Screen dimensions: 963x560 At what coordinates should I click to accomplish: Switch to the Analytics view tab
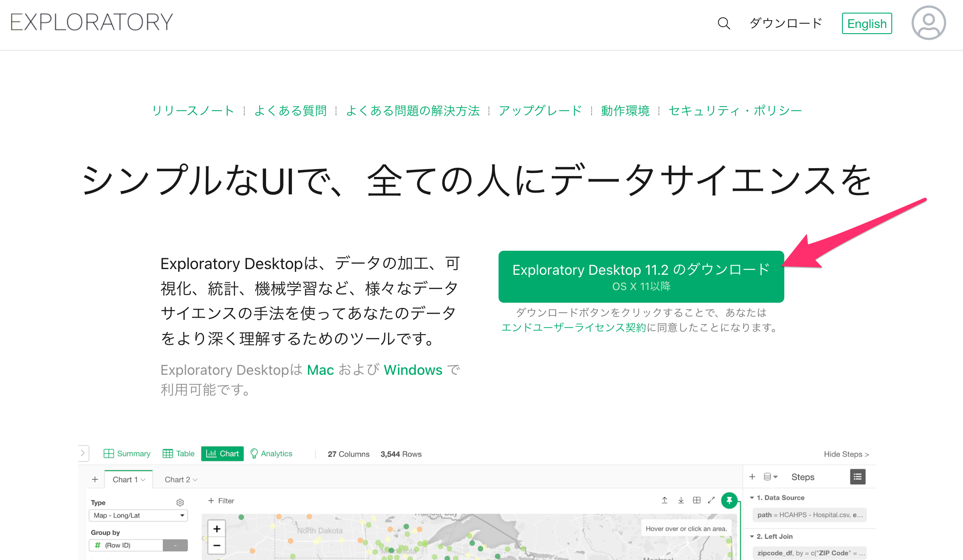click(271, 453)
